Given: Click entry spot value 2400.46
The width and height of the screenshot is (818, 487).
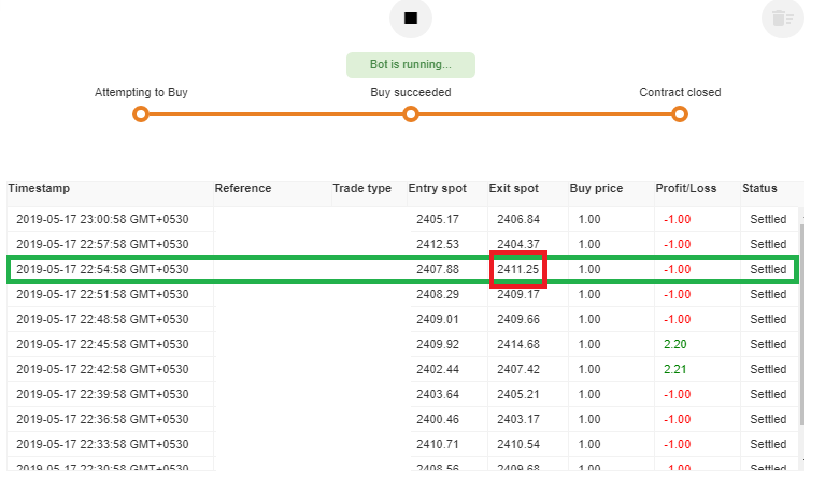Looking at the screenshot, I should (x=437, y=419).
